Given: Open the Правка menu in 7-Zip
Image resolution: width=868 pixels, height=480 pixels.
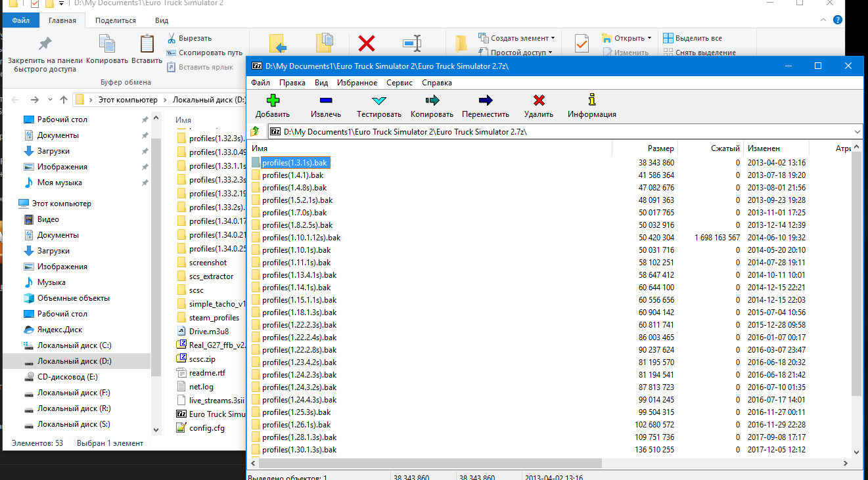Looking at the screenshot, I should pyautogui.click(x=292, y=83).
